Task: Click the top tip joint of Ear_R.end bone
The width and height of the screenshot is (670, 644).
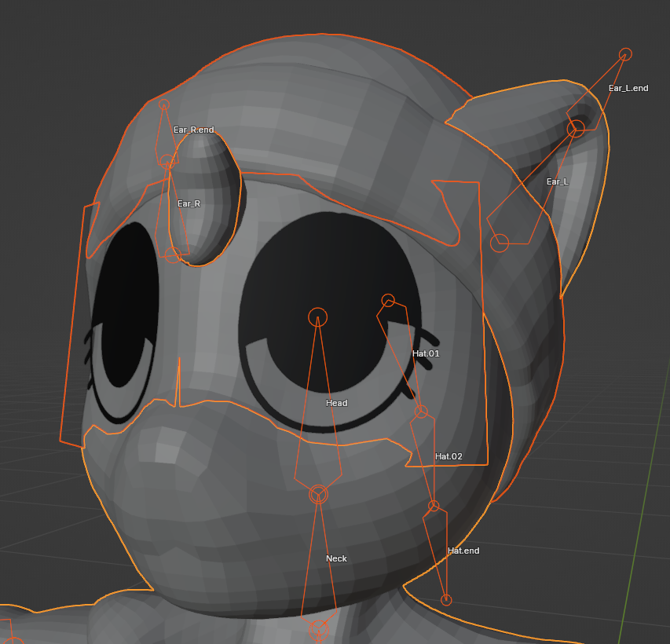Action: click(x=164, y=104)
